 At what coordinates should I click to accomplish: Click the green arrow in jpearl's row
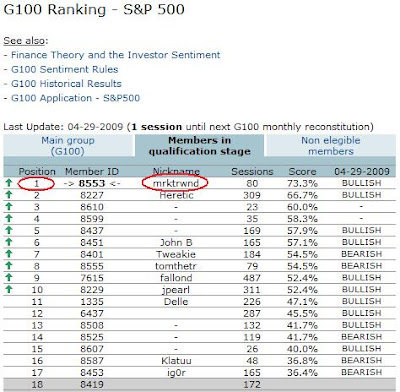pos(9,289)
